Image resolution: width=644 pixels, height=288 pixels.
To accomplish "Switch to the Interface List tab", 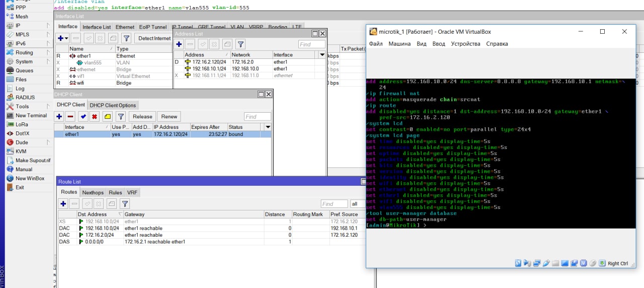I will click(97, 27).
